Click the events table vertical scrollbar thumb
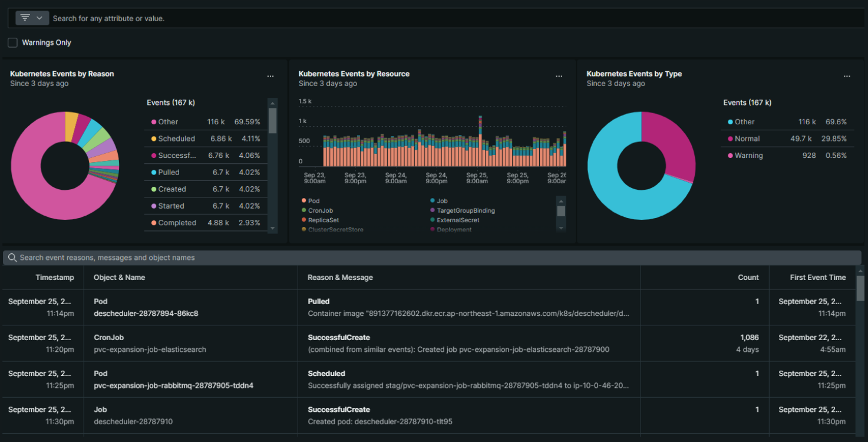Viewport: 868px width, 442px height. pos(860,289)
